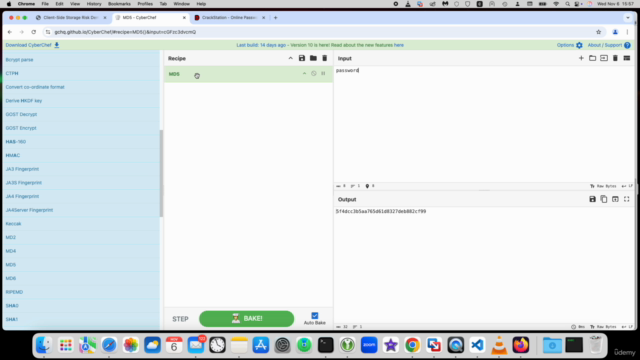Collapse the Recipe pane with the caret
The width and height of the screenshot is (640, 360).
[x=291, y=58]
